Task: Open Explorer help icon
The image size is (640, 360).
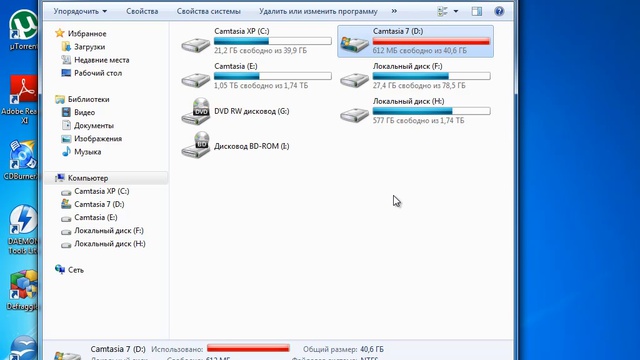Action: [x=499, y=11]
